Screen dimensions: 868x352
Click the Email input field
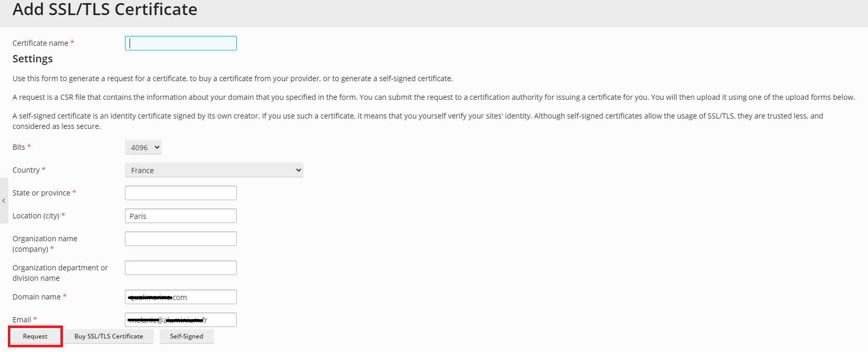[181, 320]
